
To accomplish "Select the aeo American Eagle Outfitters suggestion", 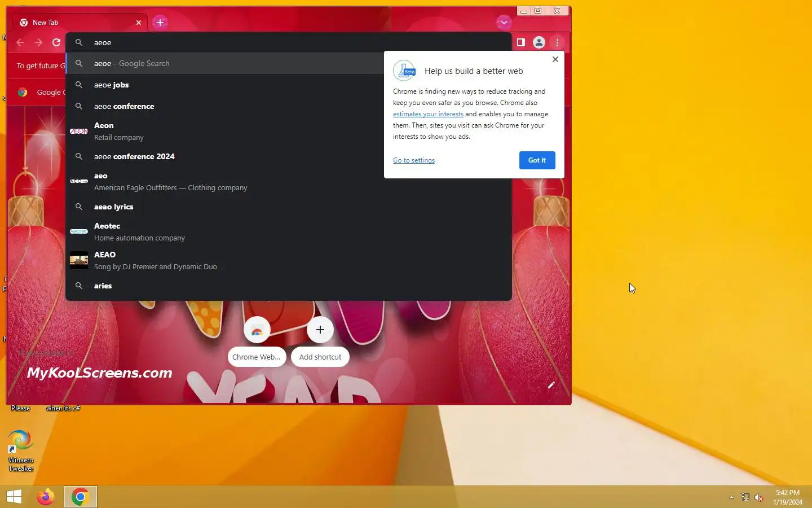I will 289,181.
